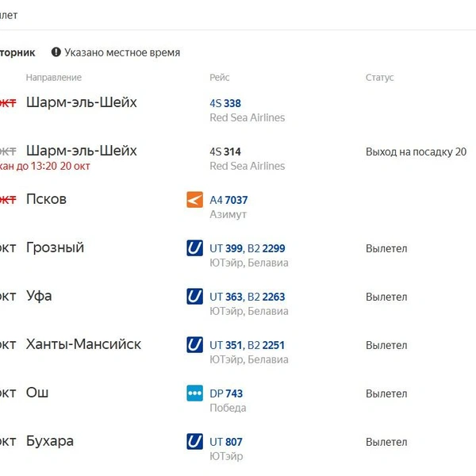Select the Шарм-эль-Шейх destination in first row
476x476 pixels.
[82, 102]
